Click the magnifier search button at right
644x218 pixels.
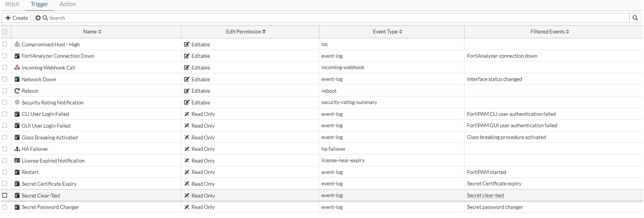635,18
